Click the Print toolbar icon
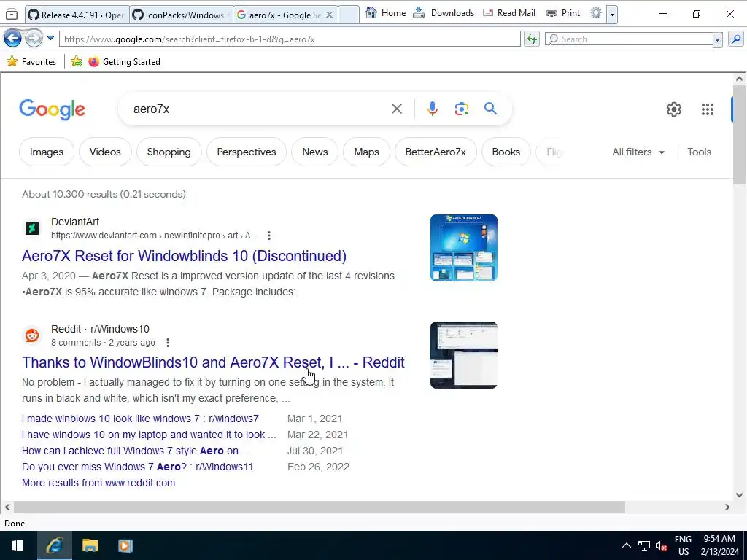The height and width of the screenshot is (560, 747). 551,13
